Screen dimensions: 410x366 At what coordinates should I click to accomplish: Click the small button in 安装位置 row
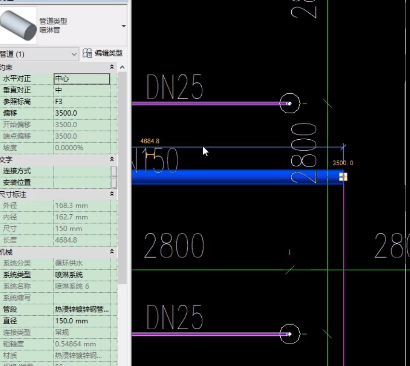(x=114, y=183)
